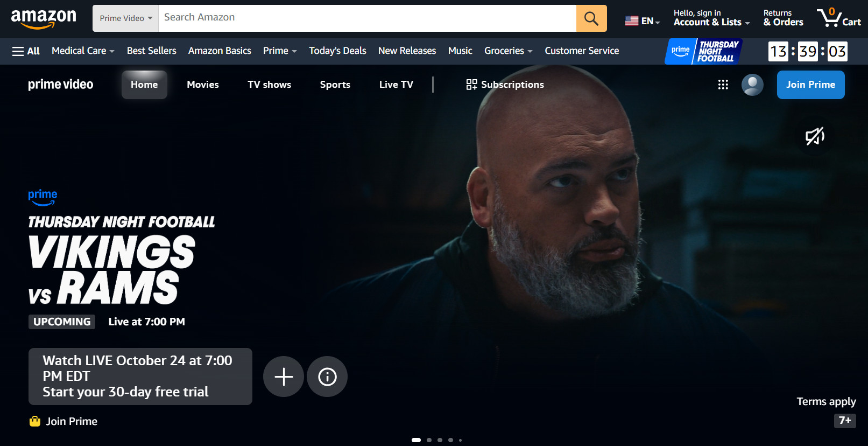Open the Best Sellers link
Viewport: 868px width, 446px height.
[x=151, y=51]
